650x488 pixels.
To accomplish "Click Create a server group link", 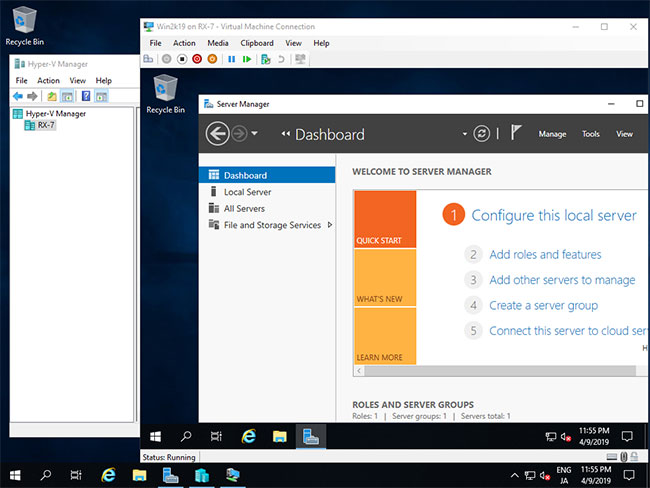I will [543, 306].
